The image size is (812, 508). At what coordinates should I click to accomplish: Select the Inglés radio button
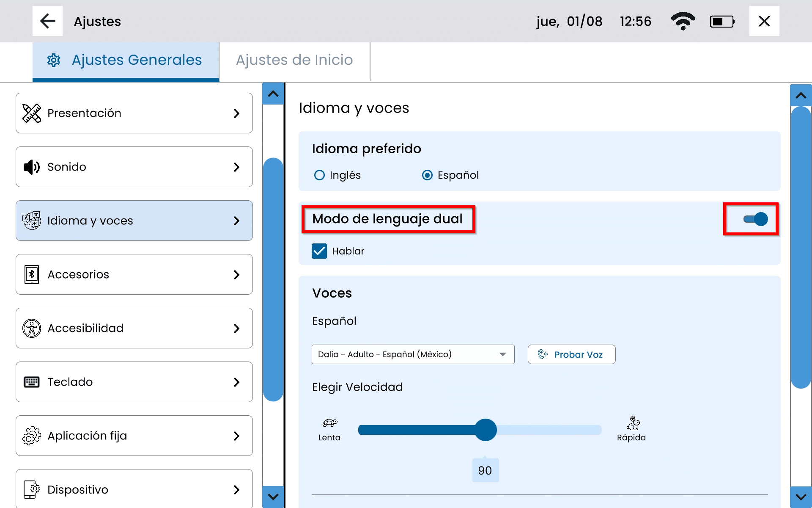pyautogui.click(x=319, y=175)
